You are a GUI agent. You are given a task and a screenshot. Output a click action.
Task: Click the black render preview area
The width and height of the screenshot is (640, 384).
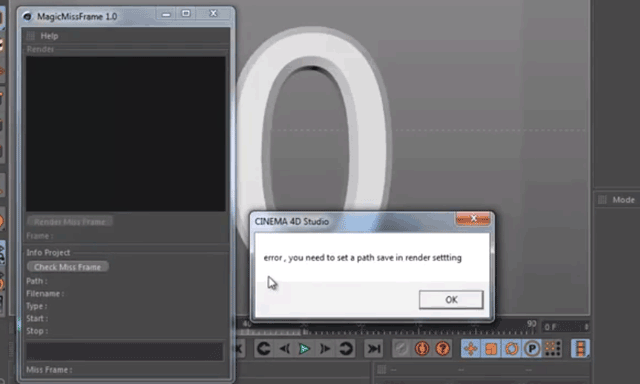(x=126, y=134)
